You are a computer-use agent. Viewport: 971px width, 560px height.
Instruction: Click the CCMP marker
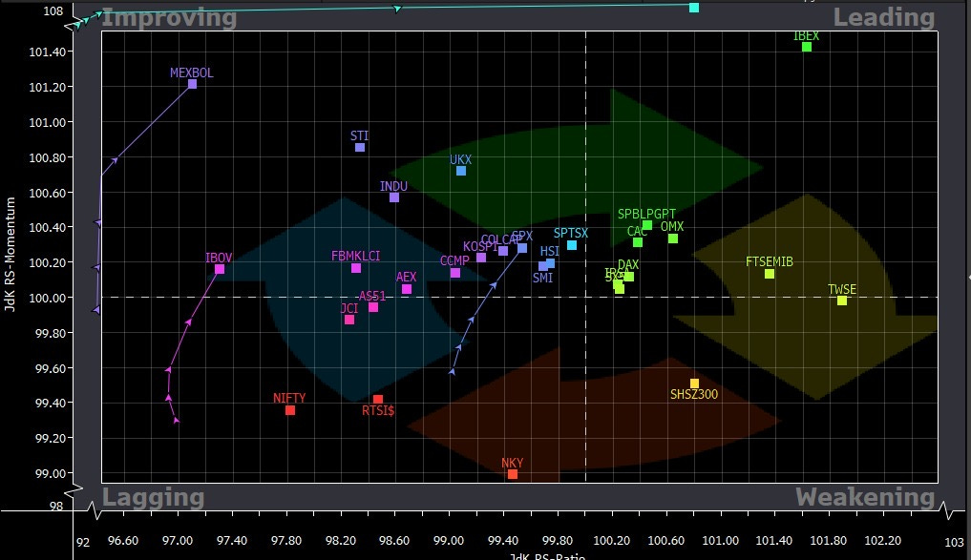(455, 273)
